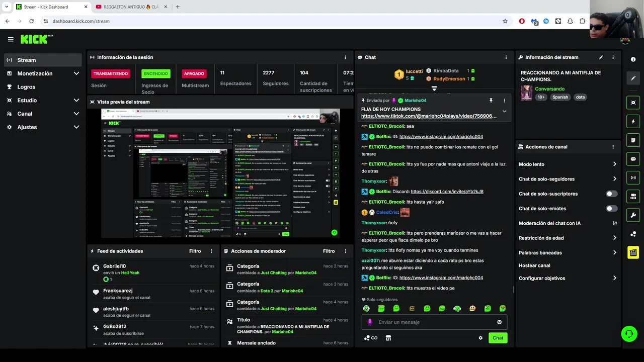Switch to the REGGAETON ANTIGUO browser tab

point(131,7)
